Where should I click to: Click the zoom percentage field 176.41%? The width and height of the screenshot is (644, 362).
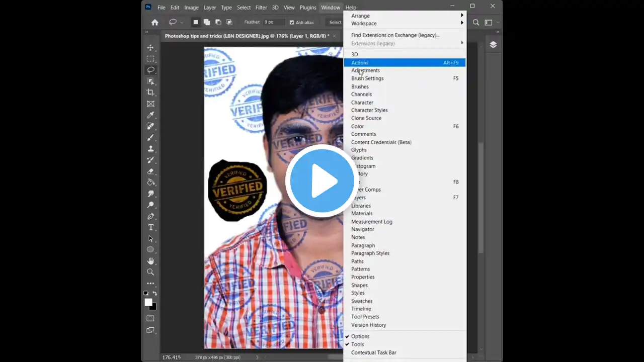[x=171, y=357]
